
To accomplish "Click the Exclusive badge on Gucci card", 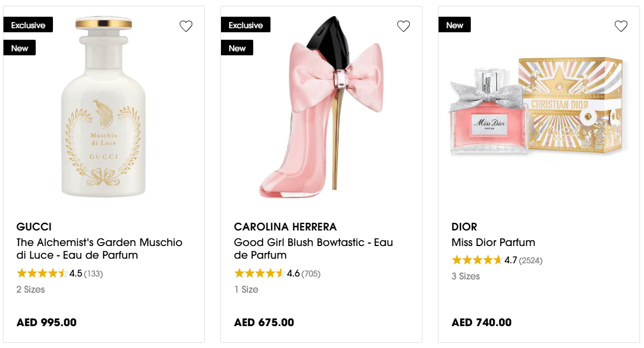I will [28, 25].
